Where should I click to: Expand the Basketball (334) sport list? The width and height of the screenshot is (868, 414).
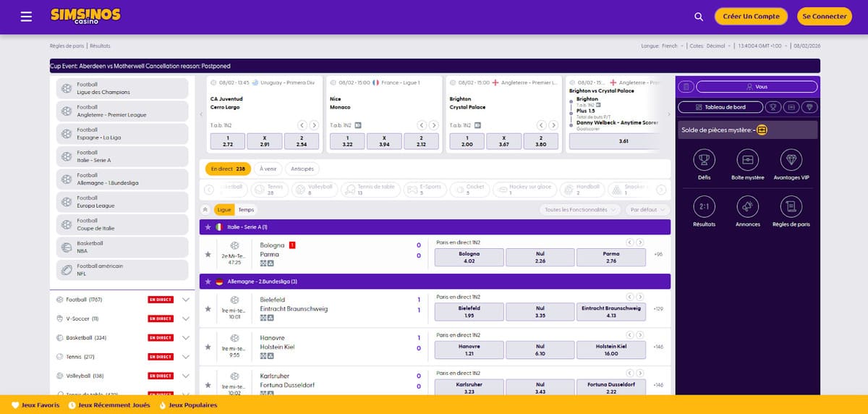pyautogui.click(x=186, y=337)
